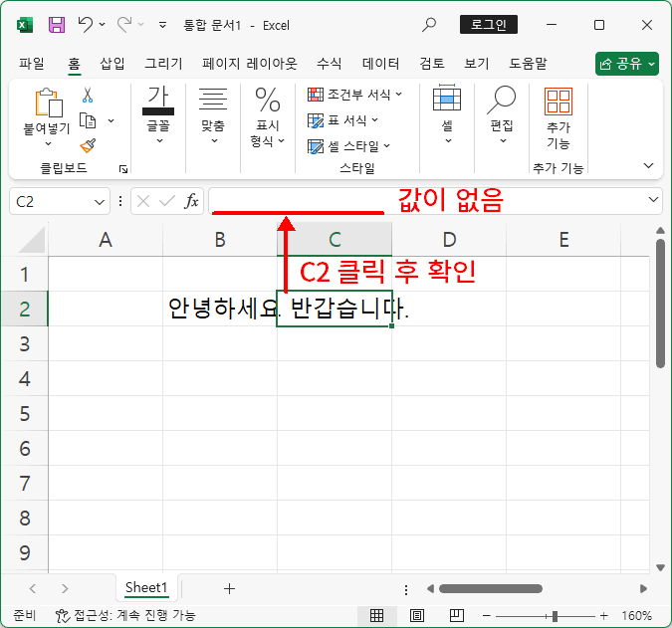Click the 붙여넣기 paste clipboard icon
Viewport: 672px width, 628px height.
(x=48, y=103)
